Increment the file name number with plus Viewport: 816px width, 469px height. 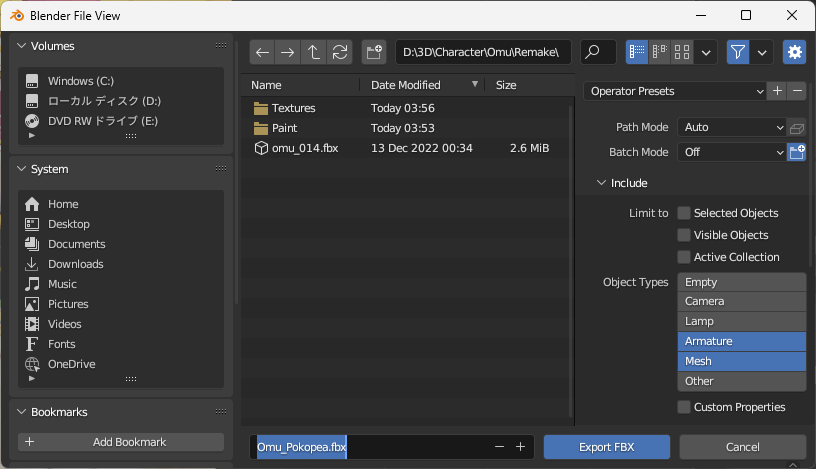(520, 447)
